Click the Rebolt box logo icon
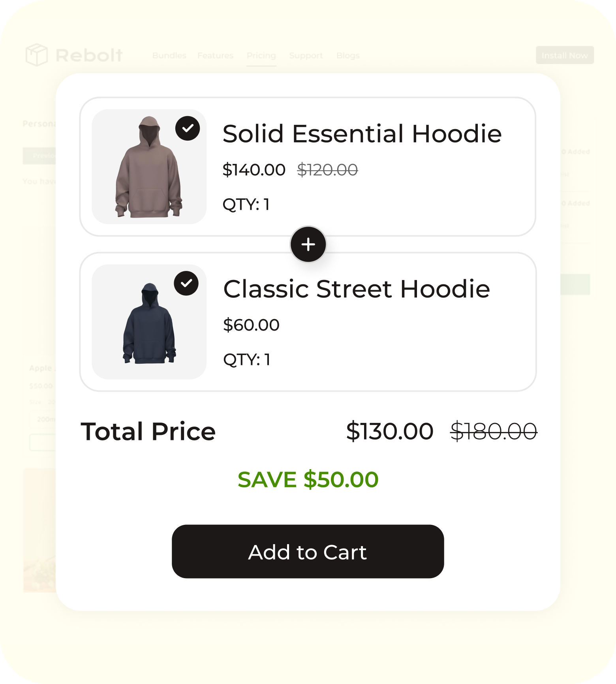 (36, 55)
